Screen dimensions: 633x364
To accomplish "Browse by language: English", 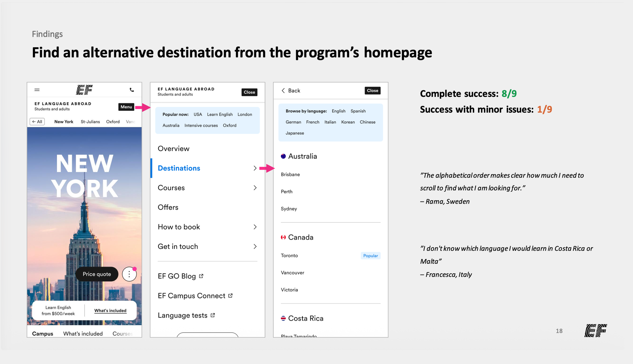I will [338, 111].
